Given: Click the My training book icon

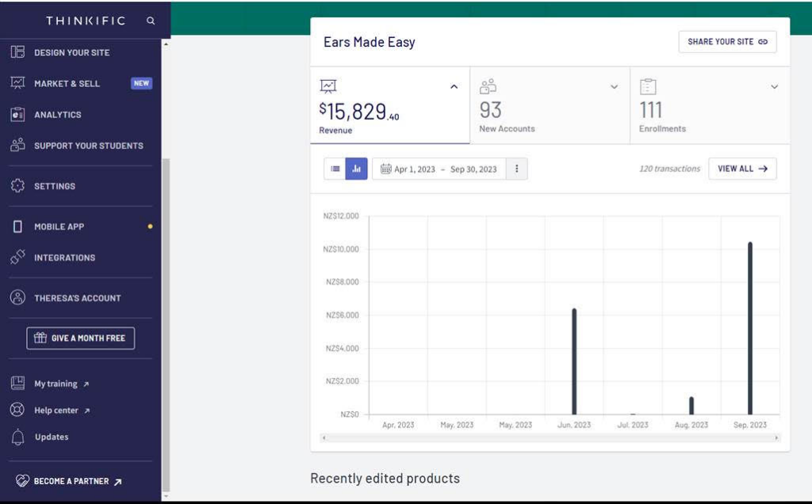Looking at the screenshot, I should click(17, 383).
